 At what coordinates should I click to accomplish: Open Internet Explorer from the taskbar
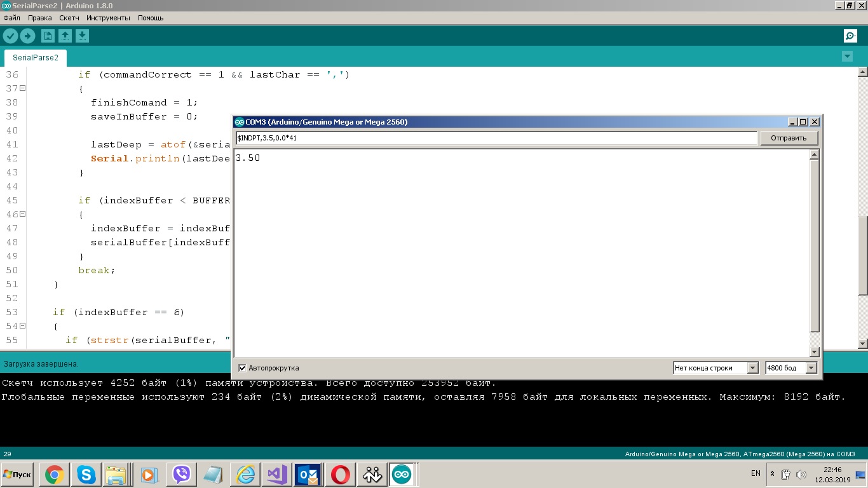pos(245,475)
